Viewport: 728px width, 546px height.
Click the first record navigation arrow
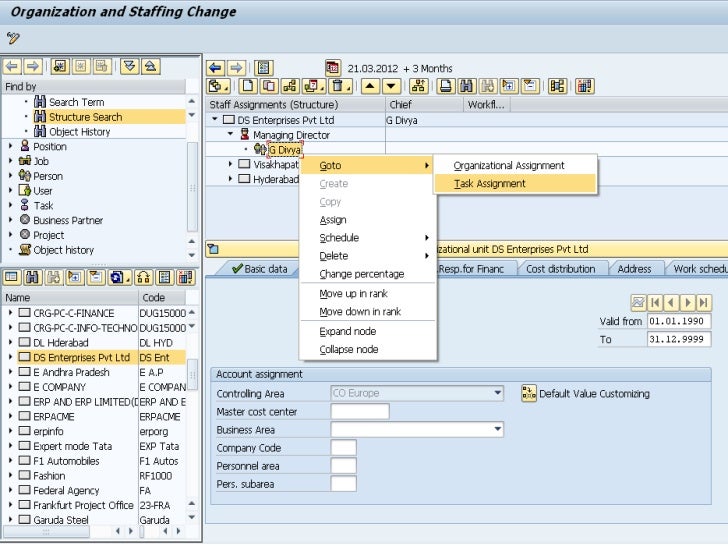tap(655, 302)
